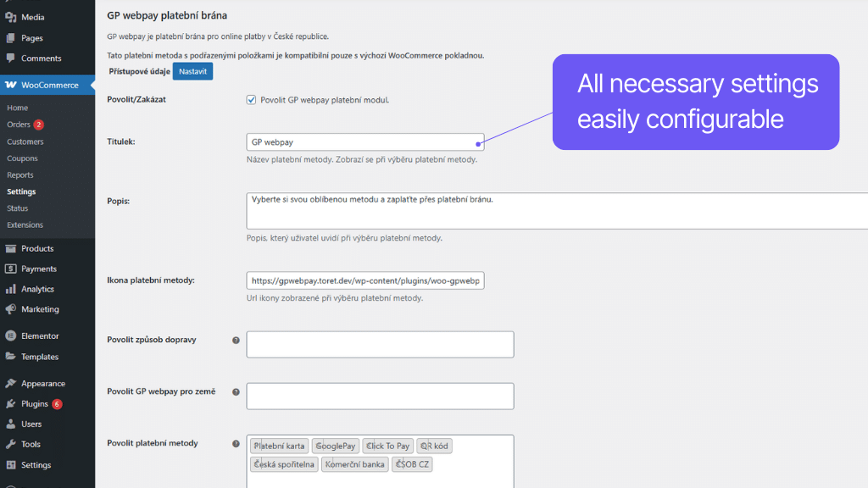Open WooCommerce Settings submenu item

click(21, 191)
